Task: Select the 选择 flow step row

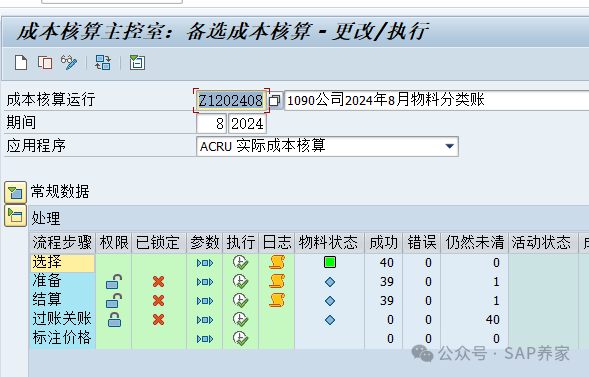Action: point(62,262)
